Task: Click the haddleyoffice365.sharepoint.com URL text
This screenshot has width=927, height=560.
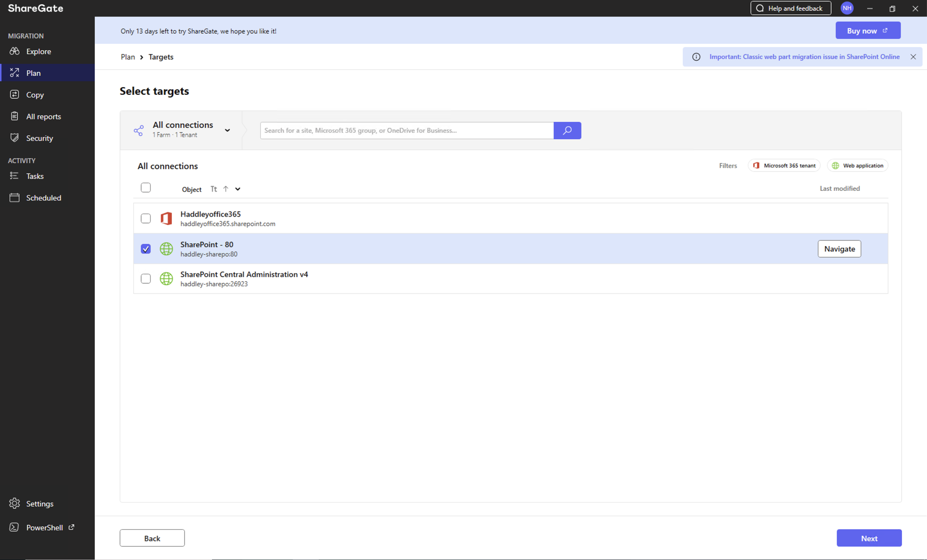Action: coord(228,224)
